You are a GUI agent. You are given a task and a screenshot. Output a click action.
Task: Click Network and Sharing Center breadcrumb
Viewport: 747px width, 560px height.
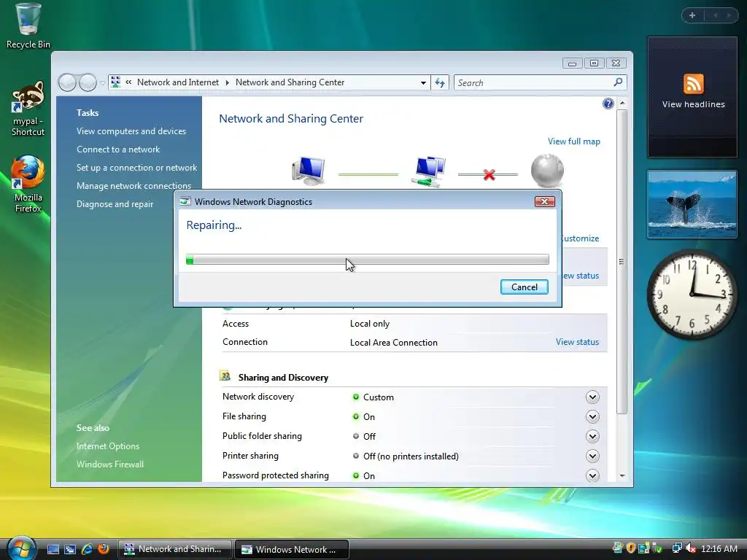290,82
